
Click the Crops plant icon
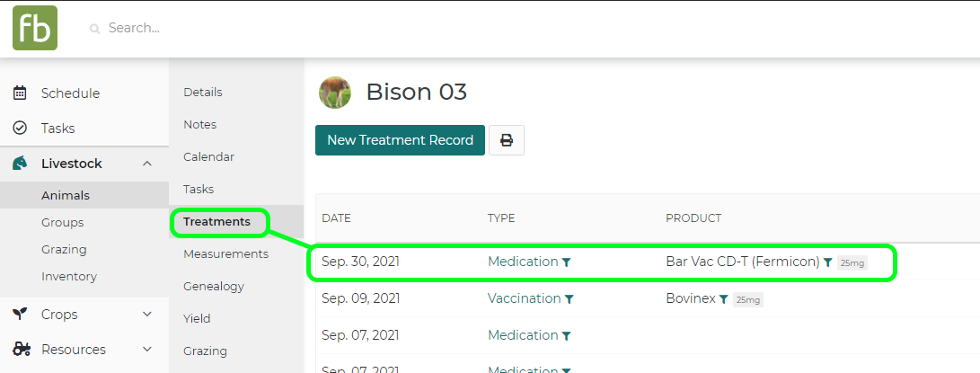click(x=20, y=315)
